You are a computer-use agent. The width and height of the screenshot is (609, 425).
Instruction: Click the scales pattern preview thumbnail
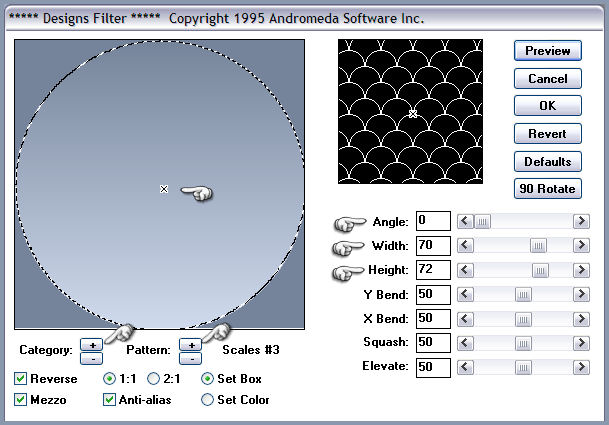coord(411,111)
